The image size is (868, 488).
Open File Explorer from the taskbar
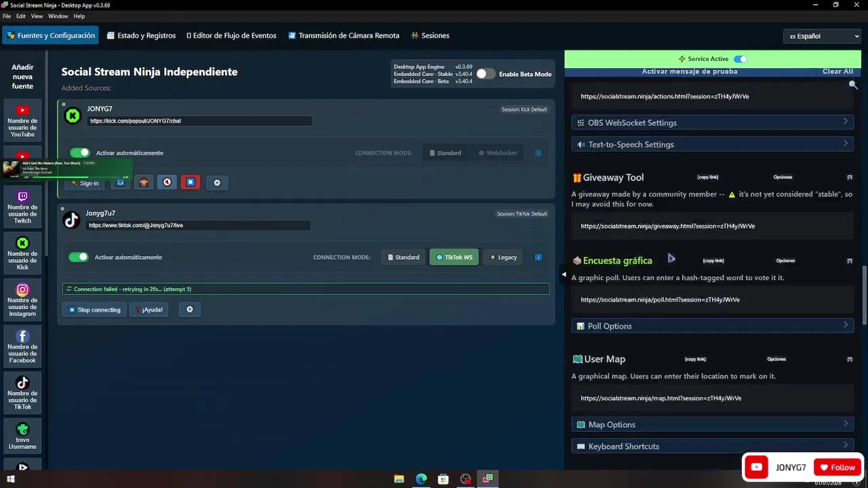(399, 479)
